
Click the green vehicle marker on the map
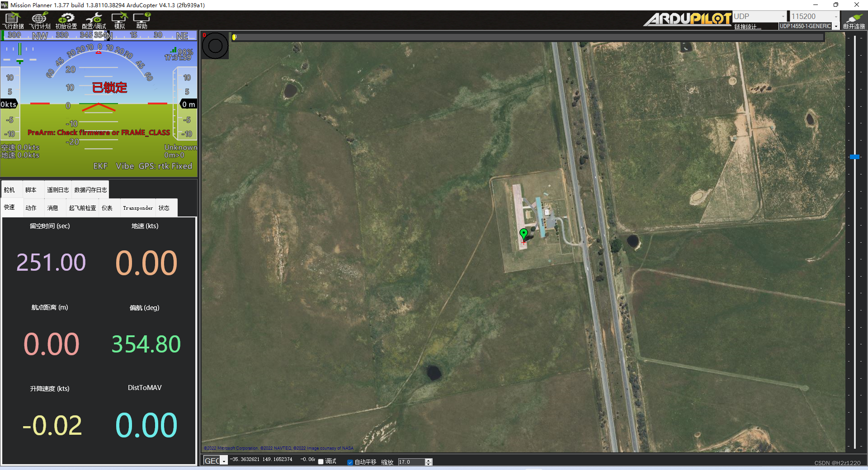coord(524,234)
